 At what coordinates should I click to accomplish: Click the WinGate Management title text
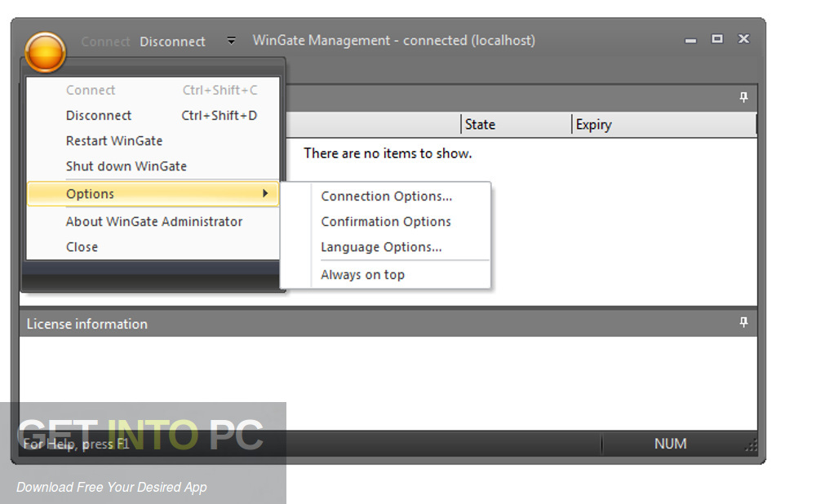(394, 41)
